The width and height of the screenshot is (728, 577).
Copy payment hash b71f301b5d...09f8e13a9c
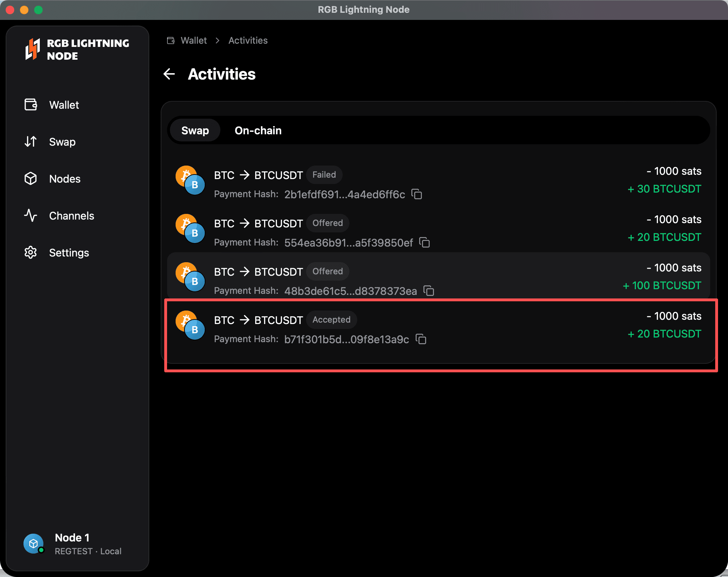coord(421,339)
